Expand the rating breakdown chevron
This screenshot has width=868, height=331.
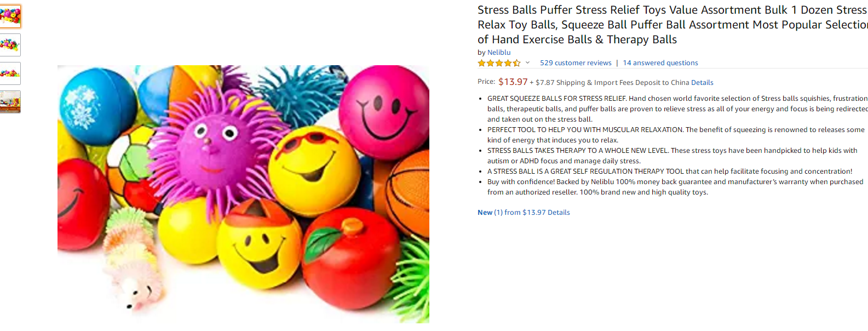pos(527,63)
